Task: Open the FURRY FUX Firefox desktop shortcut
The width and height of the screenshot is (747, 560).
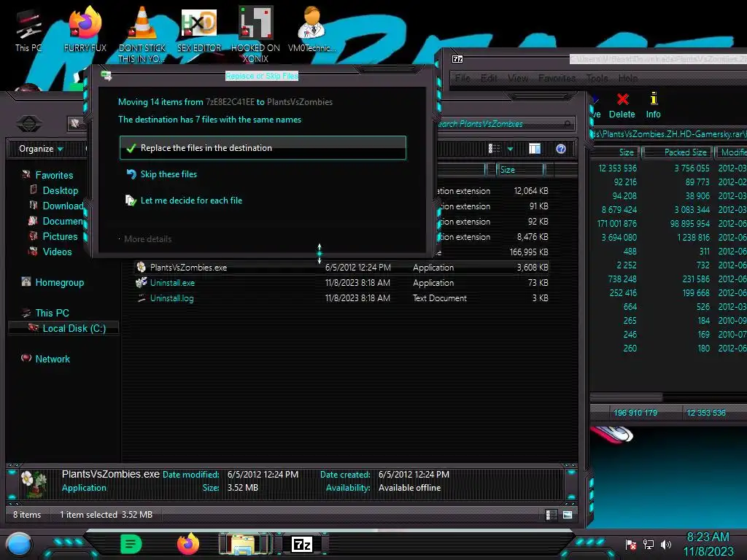Action: point(85,30)
